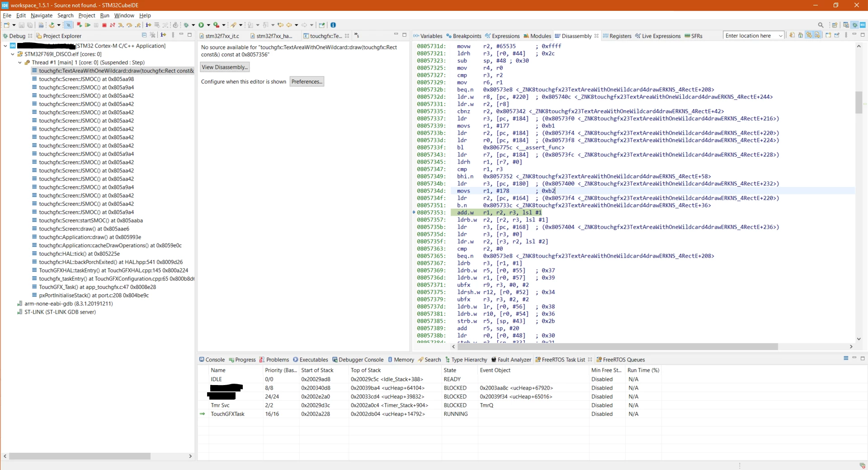This screenshot has height=470, width=868.
Task: Click back navigation arrow in toolbar
Action: point(289,25)
